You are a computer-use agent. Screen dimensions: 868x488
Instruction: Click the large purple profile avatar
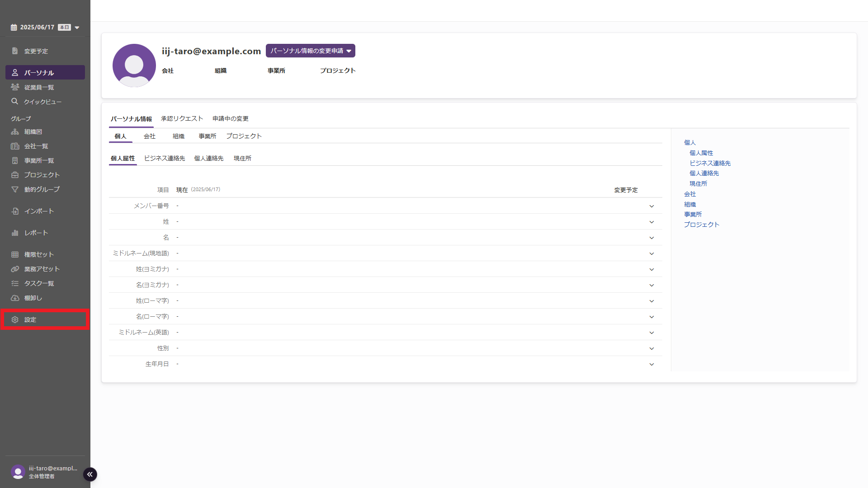click(x=134, y=66)
